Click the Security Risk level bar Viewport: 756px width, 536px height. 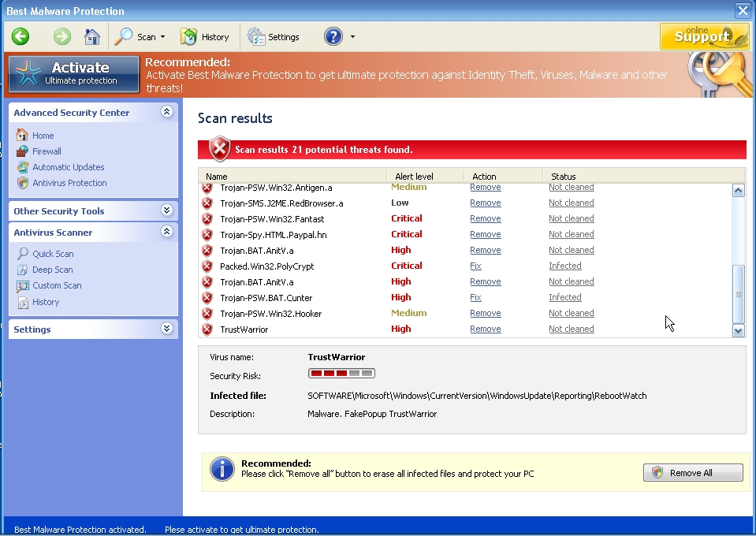coord(341,373)
